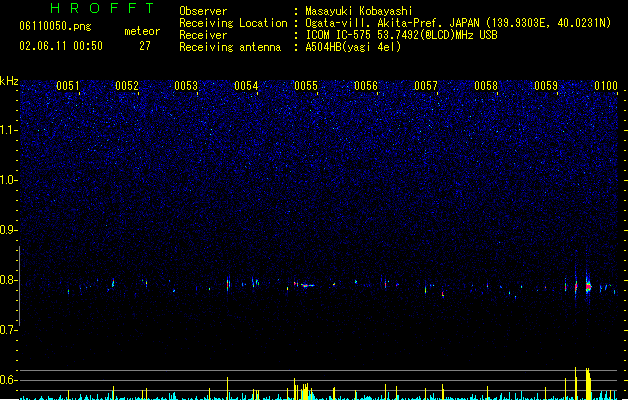Click the Ogata-vill. Akita-Pref. JAPAN location text
This screenshot has width=629, height=400.
pos(458,23)
